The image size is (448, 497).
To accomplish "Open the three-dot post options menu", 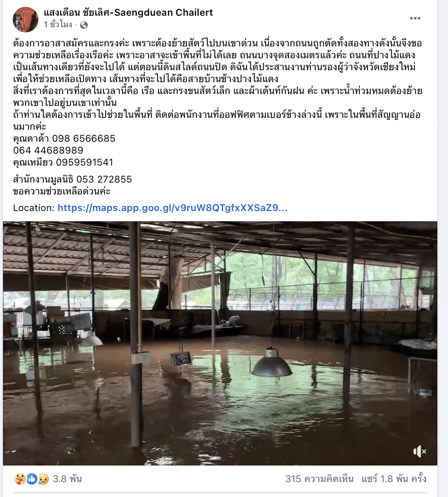I will [415, 18].
